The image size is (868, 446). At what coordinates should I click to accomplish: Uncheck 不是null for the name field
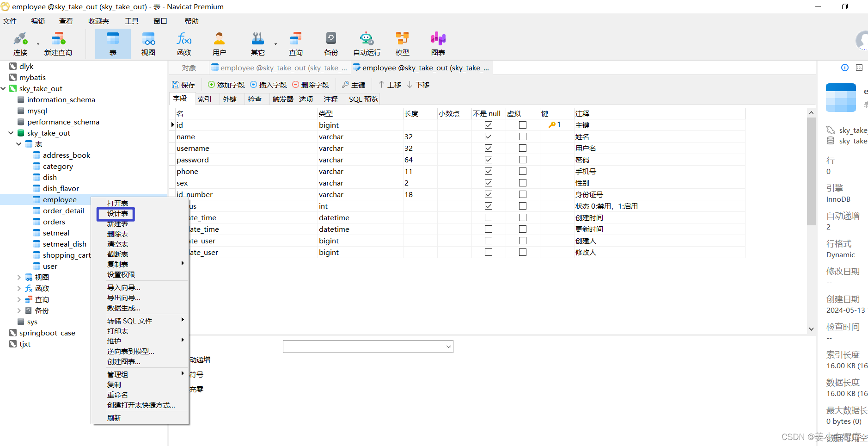(489, 136)
